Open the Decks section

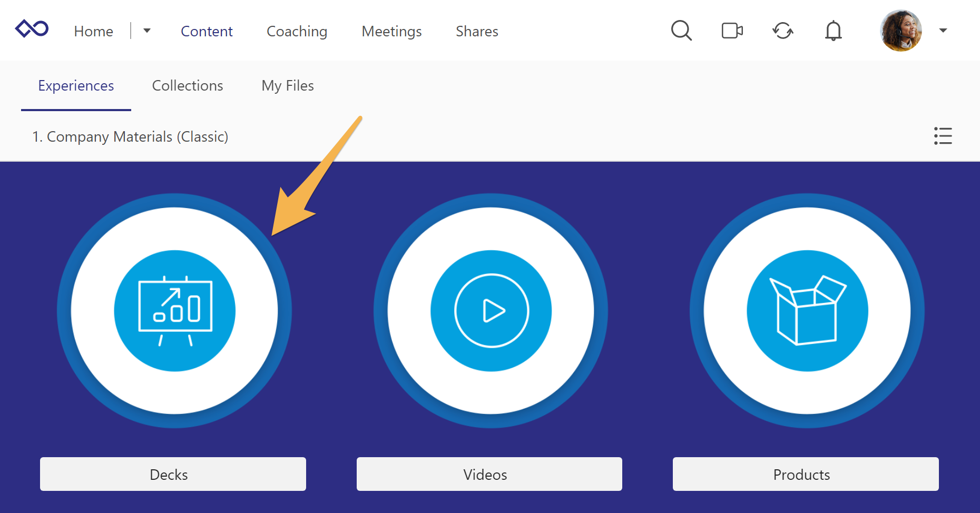pyautogui.click(x=173, y=474)
